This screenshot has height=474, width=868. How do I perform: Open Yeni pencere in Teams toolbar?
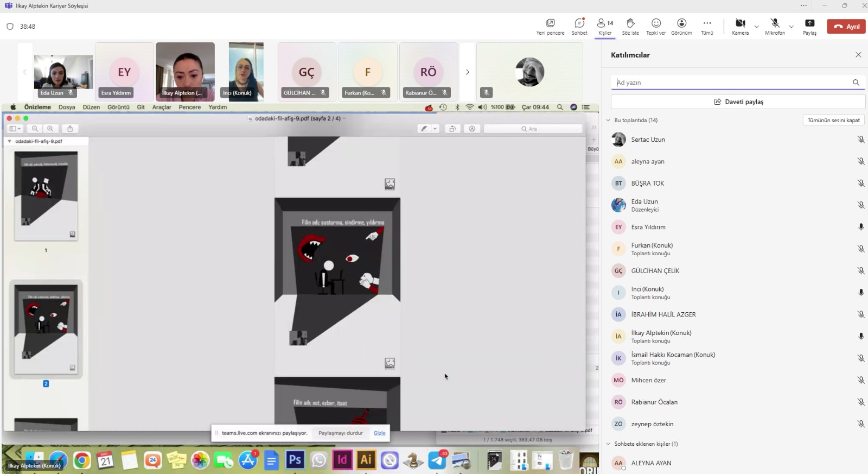(x=550, y=27)
